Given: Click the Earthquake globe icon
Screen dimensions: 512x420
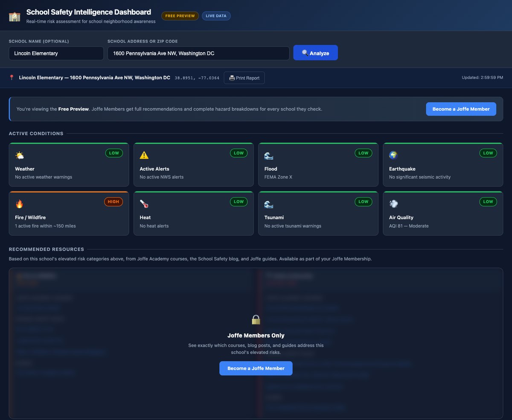Looking at the screenshot, I should point(393,156).
